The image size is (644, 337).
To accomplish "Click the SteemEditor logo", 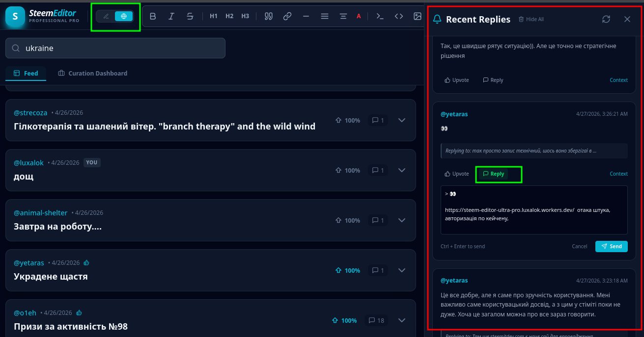I will 42,16.
